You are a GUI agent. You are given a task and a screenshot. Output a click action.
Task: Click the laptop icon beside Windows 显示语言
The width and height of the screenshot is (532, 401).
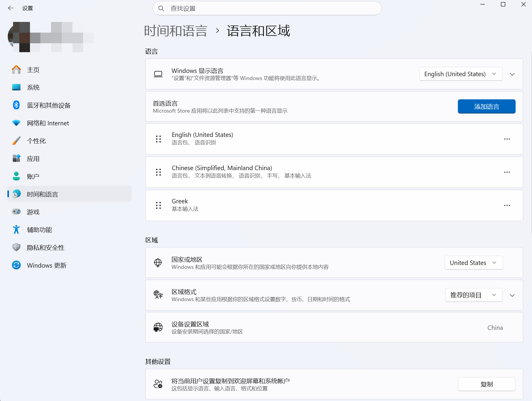coord(158,74)
